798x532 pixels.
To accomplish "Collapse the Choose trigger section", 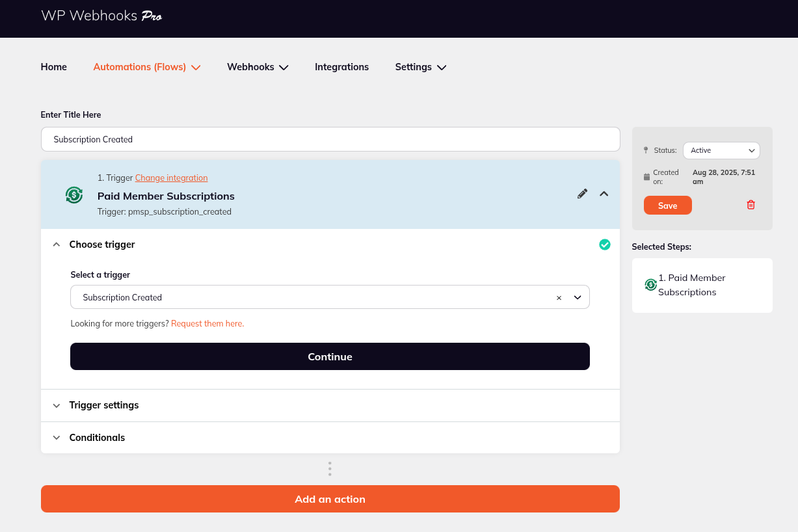I will click(330, 245).
